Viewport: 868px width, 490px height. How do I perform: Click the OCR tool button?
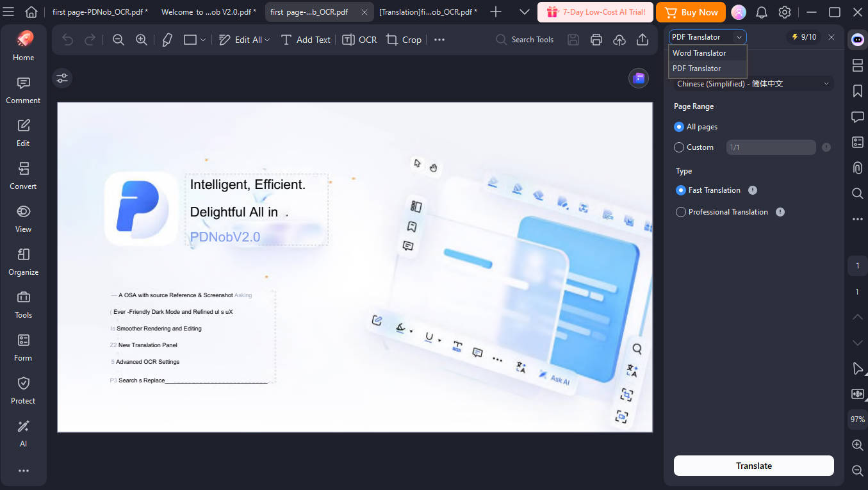(359, 40)
